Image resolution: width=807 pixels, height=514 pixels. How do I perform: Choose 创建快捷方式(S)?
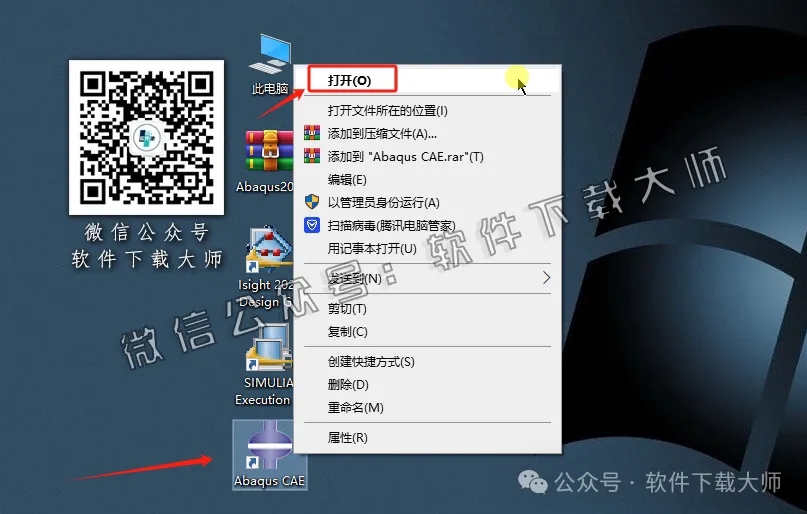click(428, 362)
